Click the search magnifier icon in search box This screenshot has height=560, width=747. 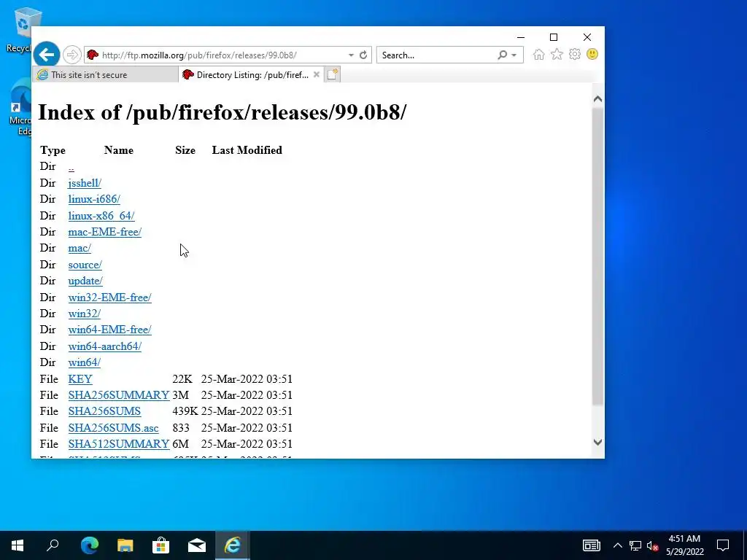(x=502, y=55)
